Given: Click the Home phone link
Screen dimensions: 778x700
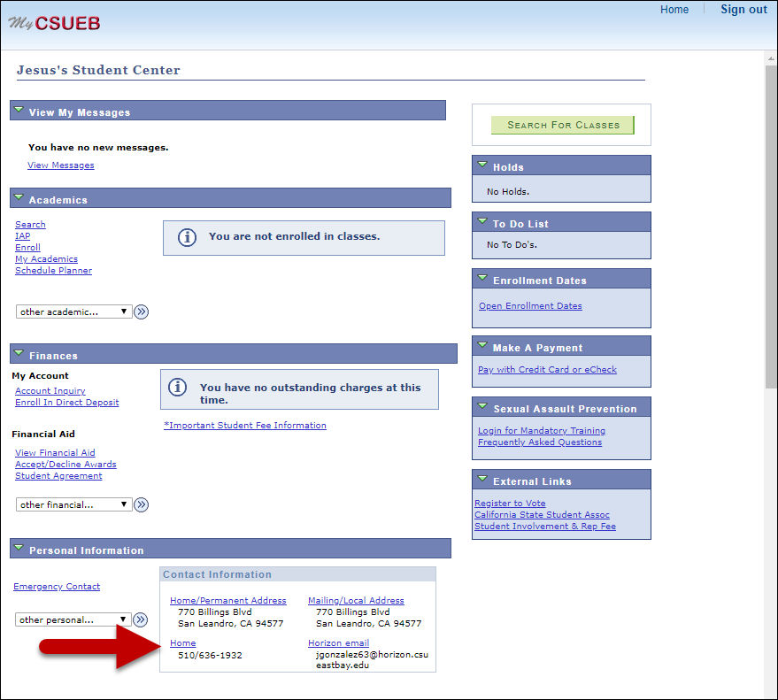Looking at the screenshot, I should point(183,643).
